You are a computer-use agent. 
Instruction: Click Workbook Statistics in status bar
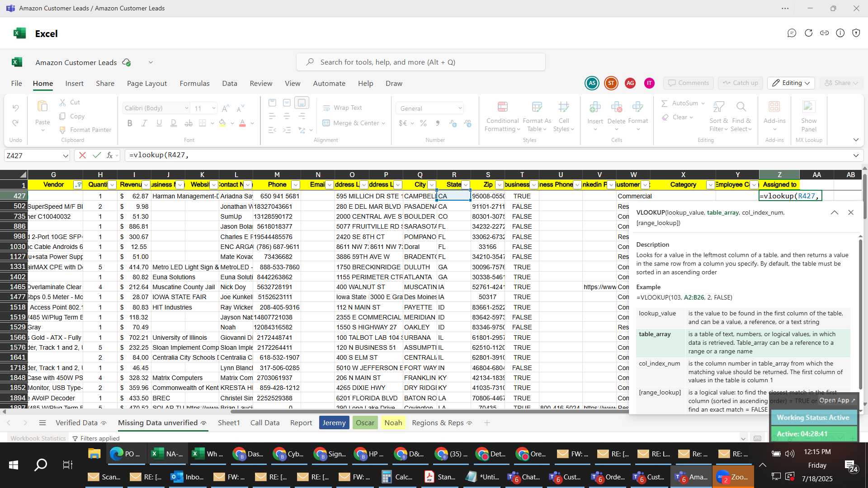coord(38,438)
